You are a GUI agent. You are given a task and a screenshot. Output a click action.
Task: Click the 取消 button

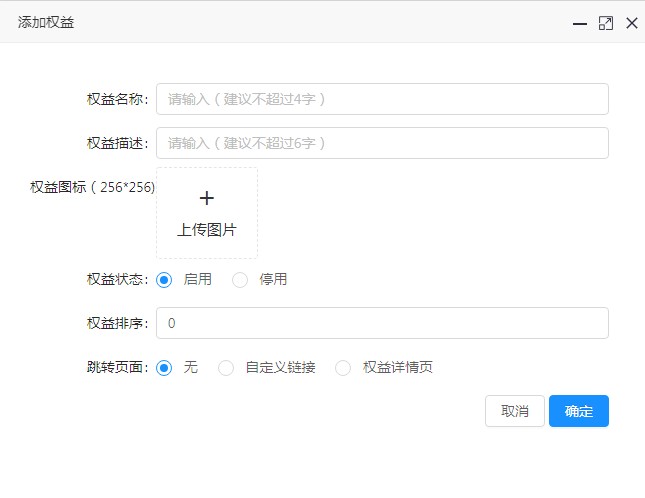tap(515, 411)
